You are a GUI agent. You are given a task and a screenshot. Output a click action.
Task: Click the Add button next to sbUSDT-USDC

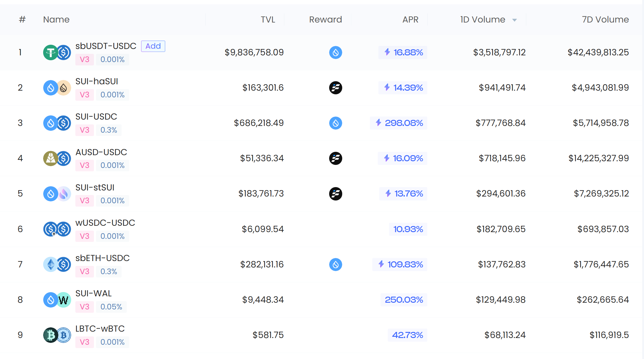click(153, 46)
